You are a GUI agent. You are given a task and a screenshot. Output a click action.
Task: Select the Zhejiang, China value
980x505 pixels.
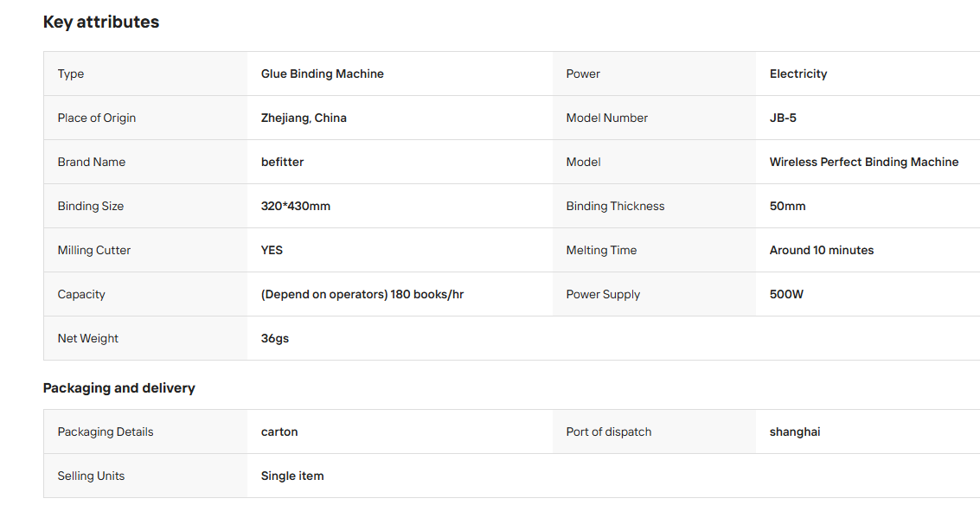pos(304,118)
